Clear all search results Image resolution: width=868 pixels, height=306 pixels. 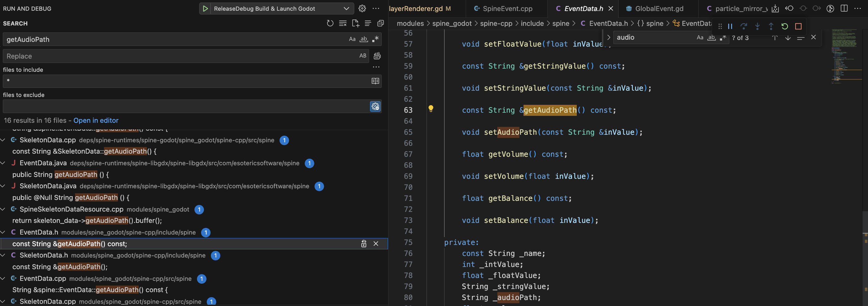point(343,23)
